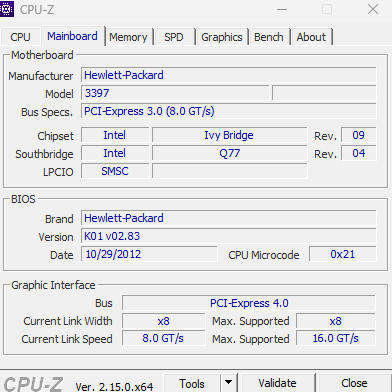
Task: Select the Model field showing 3397
Action: [175, 93]
